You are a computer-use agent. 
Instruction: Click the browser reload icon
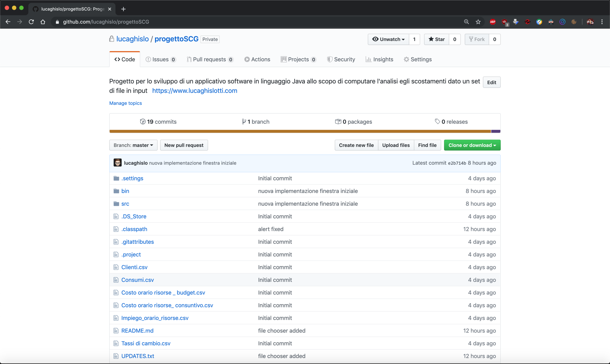pos(31,22)
